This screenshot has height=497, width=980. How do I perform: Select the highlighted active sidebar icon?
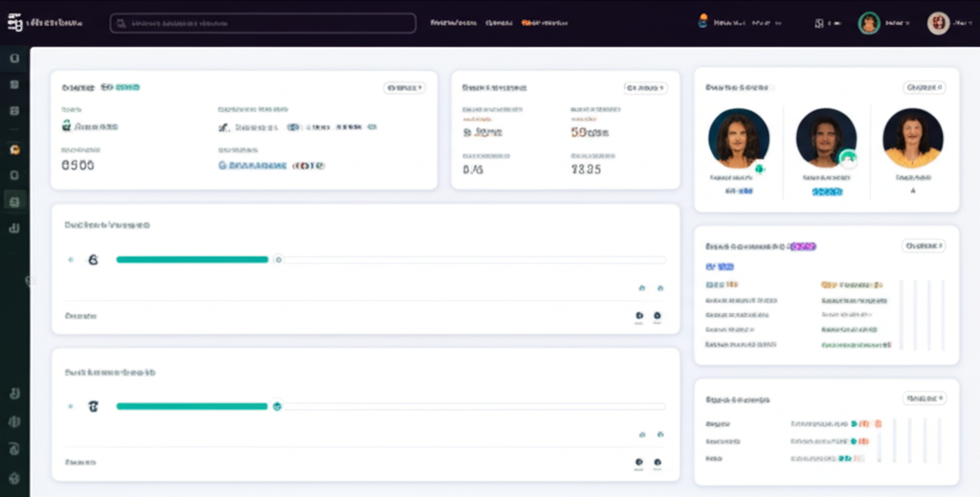(15, 201)
